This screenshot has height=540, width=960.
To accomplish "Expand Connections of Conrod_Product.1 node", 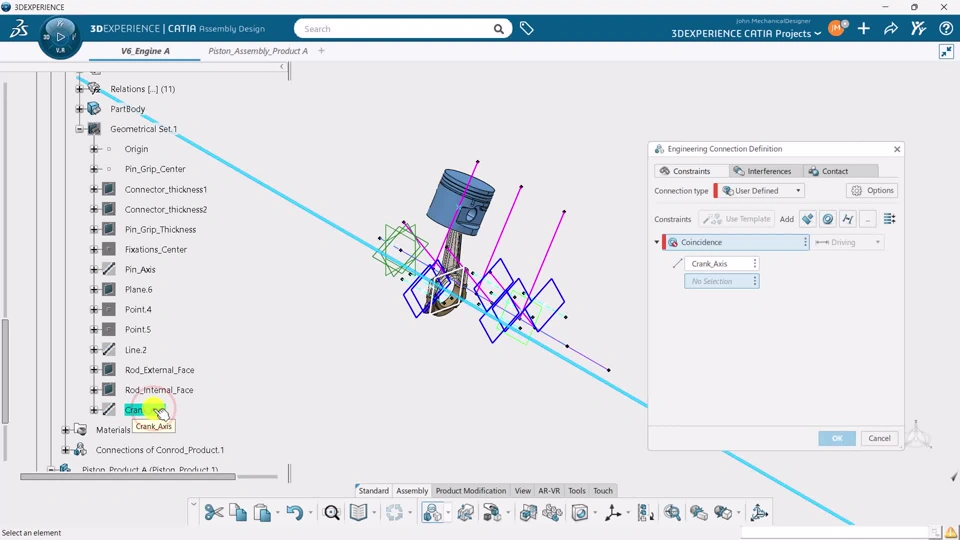I will click(x=65, y=450).
